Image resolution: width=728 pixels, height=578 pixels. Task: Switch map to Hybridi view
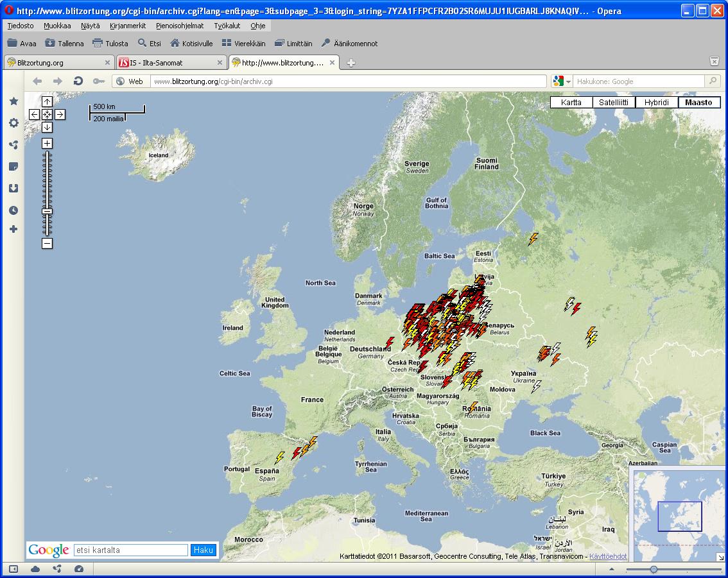point(656,103)
